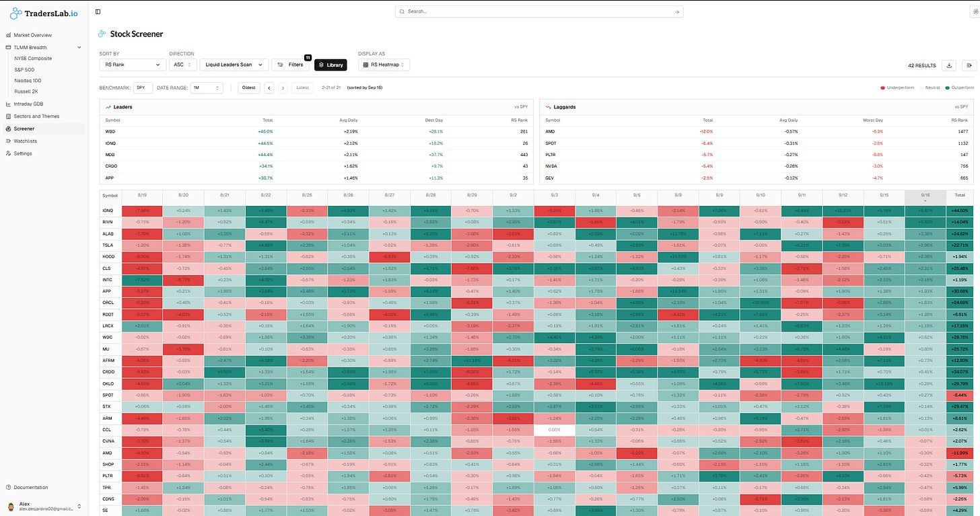Image resolution: width=980 pixels, height=516 pixels.
Task: Open the 1M date range dropdown
Action: coord(206,87)
